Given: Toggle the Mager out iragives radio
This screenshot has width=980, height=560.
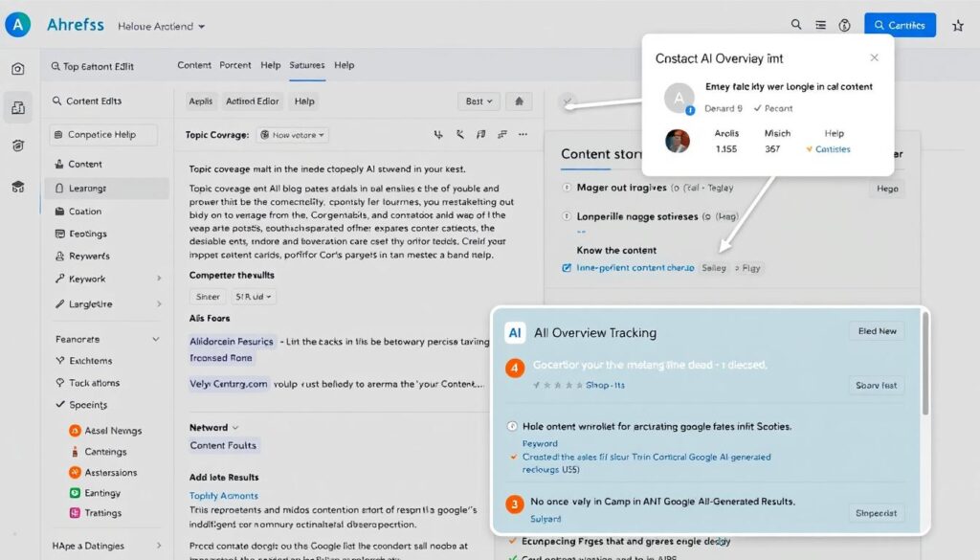Looking at the screenshot, I should [567, 188].
